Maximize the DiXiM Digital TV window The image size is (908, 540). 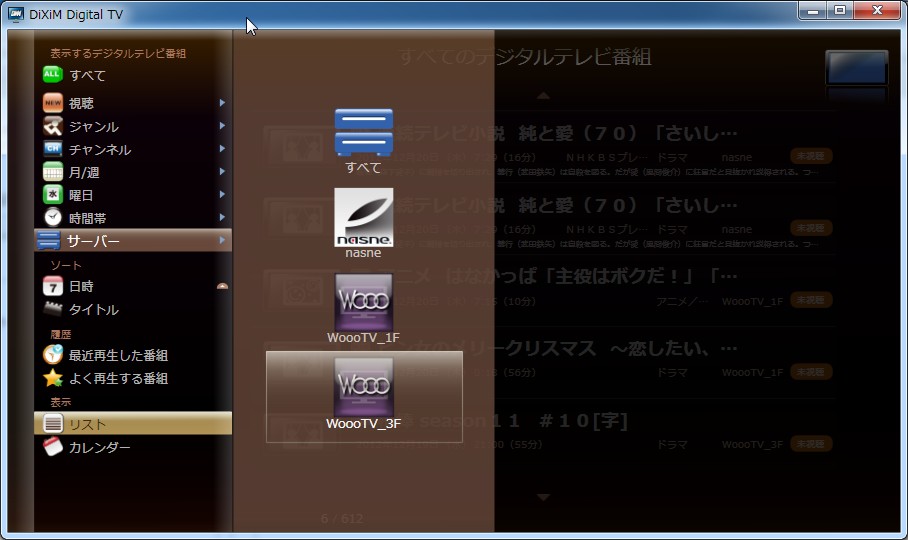pos(840,10)
